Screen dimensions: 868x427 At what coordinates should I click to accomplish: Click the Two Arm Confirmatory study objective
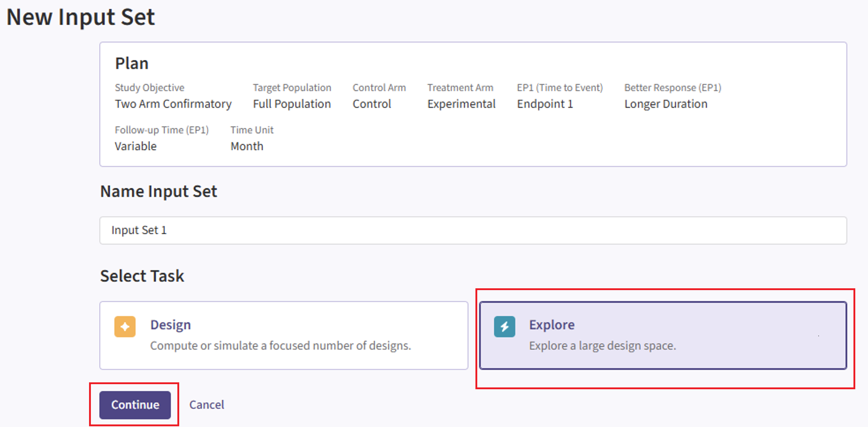[173, 104]
